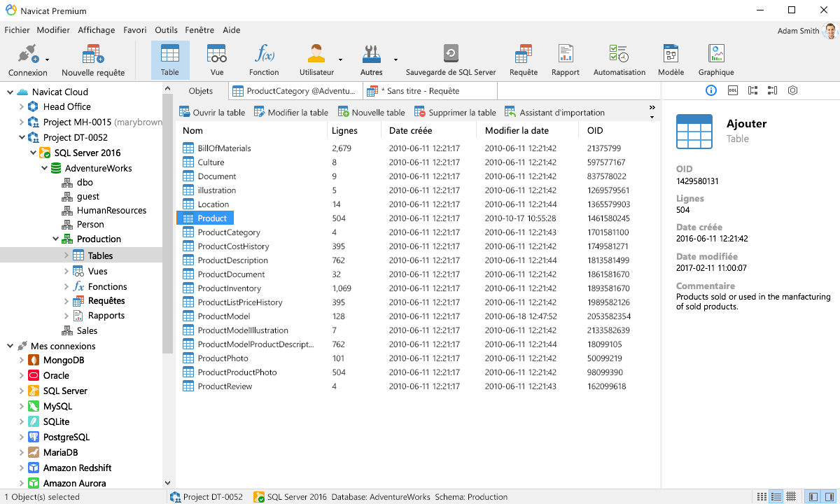Switch to the Objets tab
Image resolution: width=840 pixels, height=504 pixels.
coord(201,91)
